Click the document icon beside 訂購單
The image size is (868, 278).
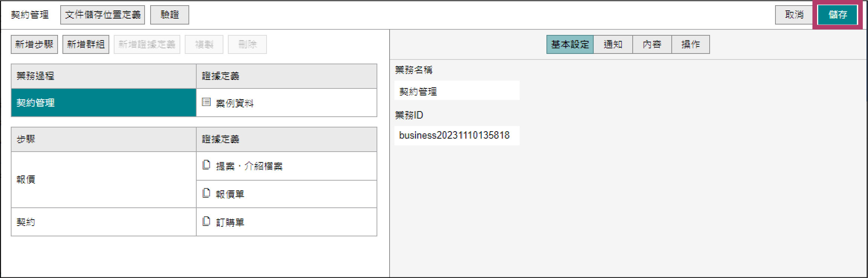point(206,222)
